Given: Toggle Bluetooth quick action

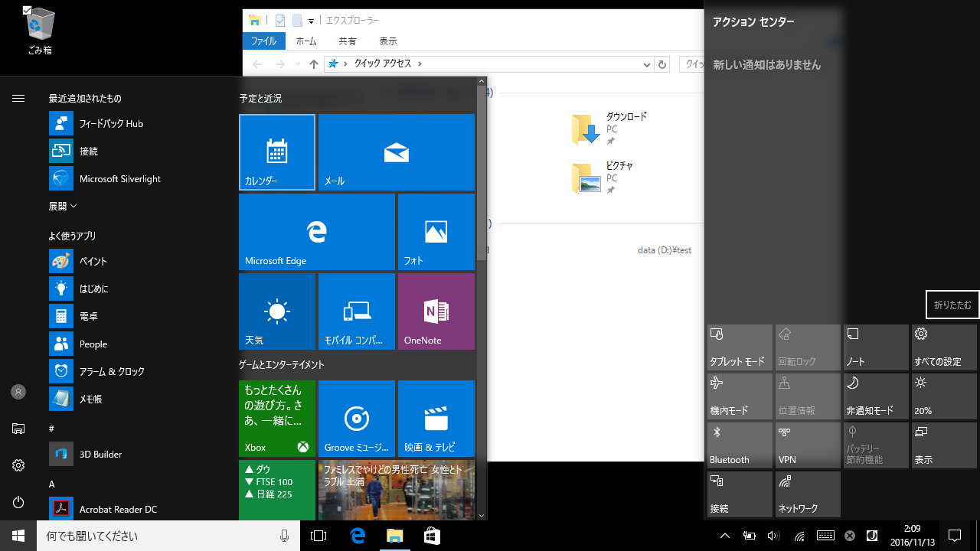Looking at the screenshot, I should click(x=739, y=445).
